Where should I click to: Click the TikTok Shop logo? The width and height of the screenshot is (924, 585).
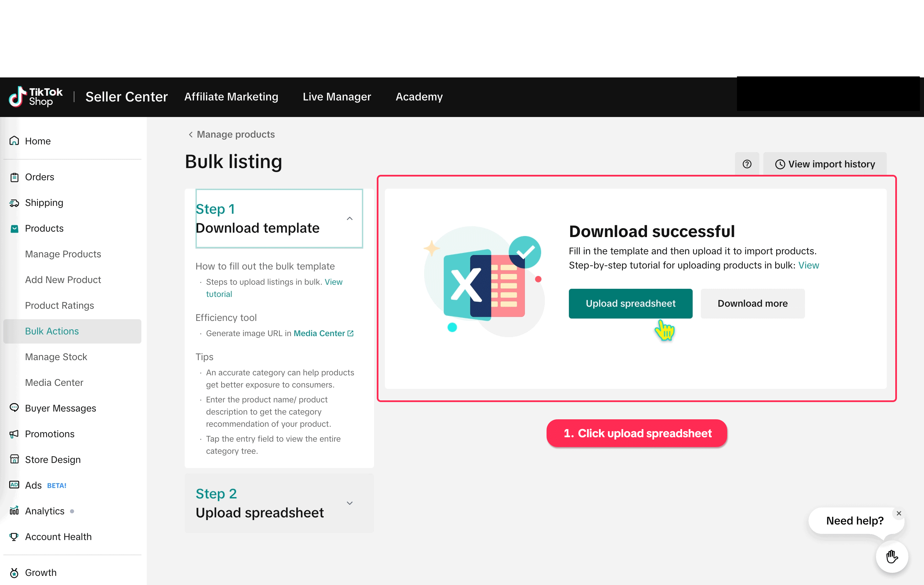35,97
